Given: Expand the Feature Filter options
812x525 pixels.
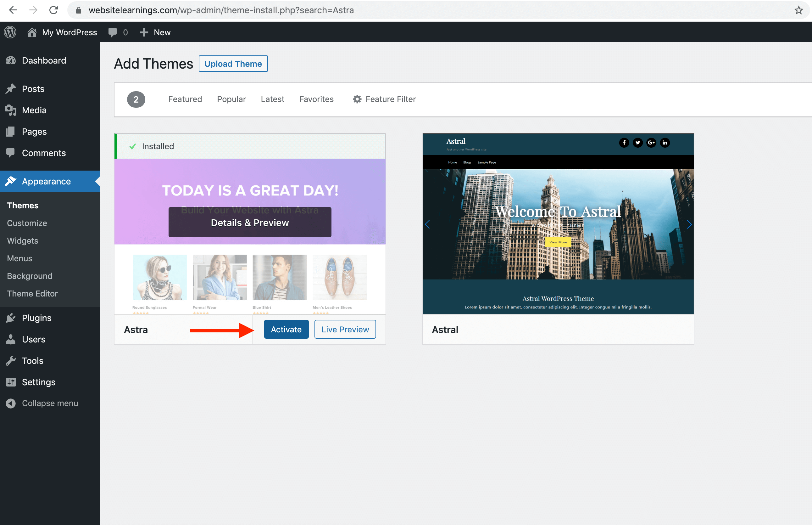Looking at the screenshot, I should (384, 99).
